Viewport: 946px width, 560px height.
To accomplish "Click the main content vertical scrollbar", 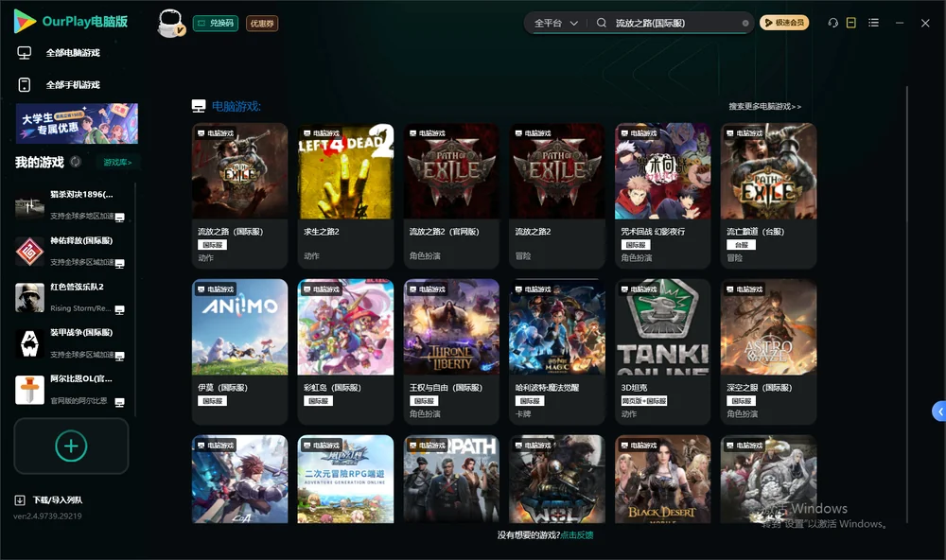I will 906,305.
